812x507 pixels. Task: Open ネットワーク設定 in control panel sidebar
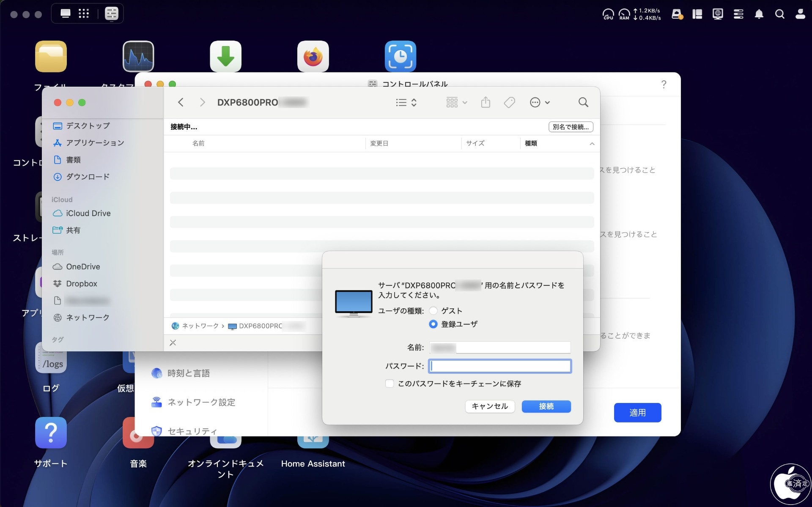tap(201, 402)
